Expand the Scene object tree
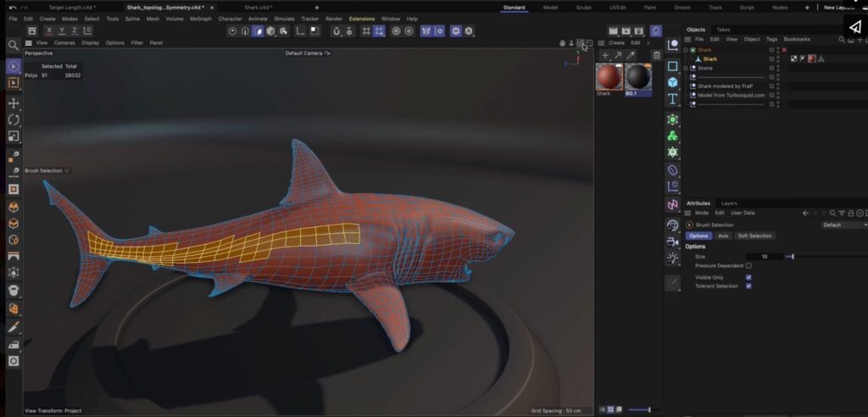This screenshot has height=417, width=868. tap(685, 68)
